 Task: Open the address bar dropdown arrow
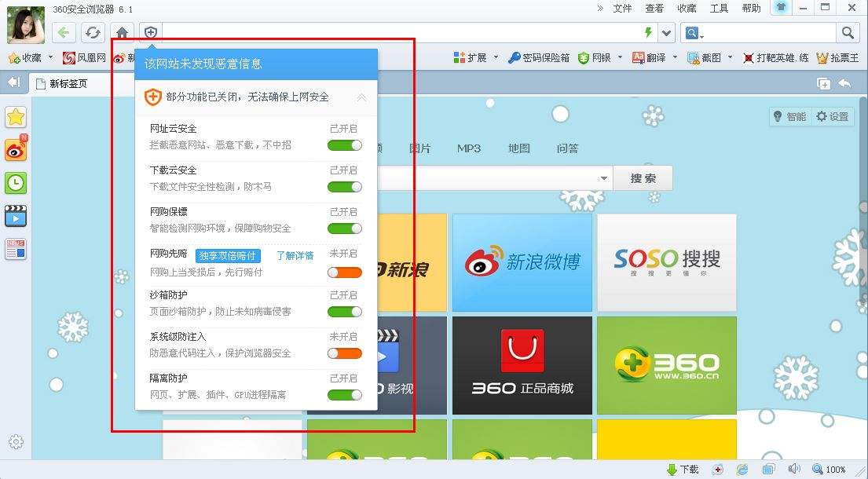667,33
